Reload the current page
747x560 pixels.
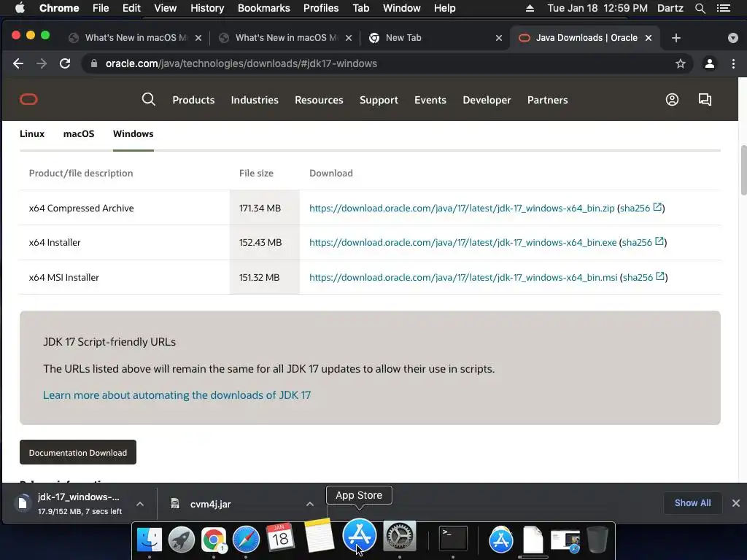65,63
